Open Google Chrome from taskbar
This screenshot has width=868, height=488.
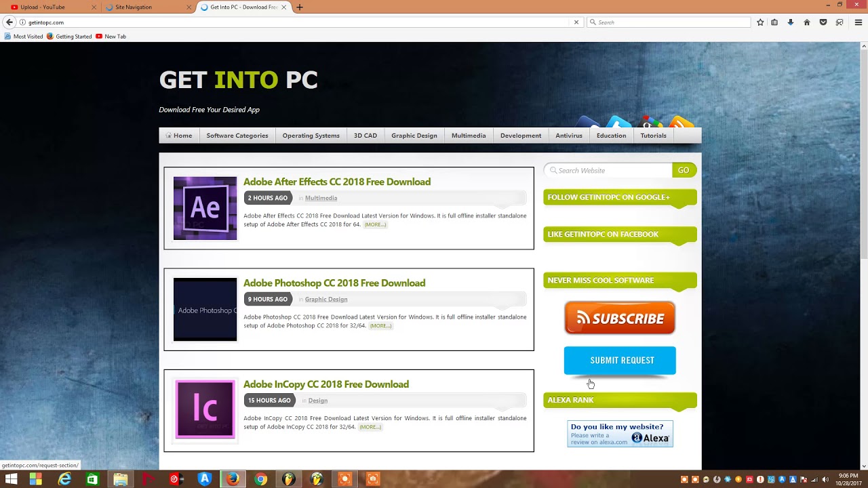click(x=261, y=479)
